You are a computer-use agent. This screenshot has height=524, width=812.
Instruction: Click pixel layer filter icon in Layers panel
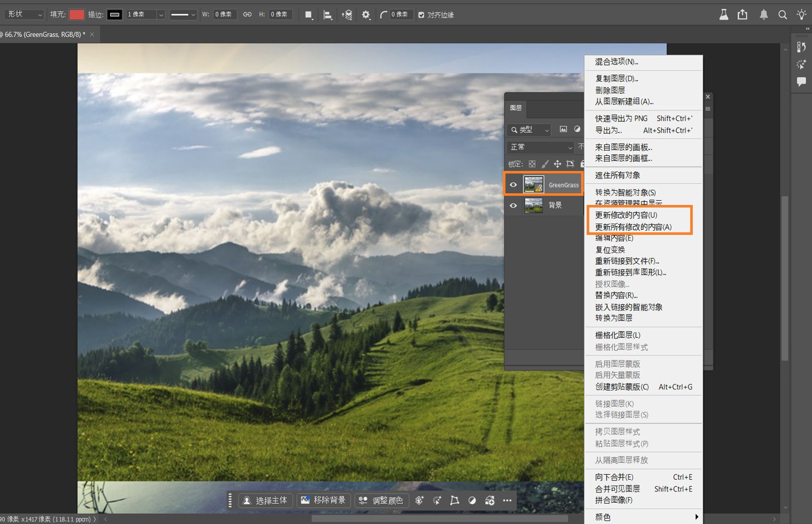(x=563, y=129)
